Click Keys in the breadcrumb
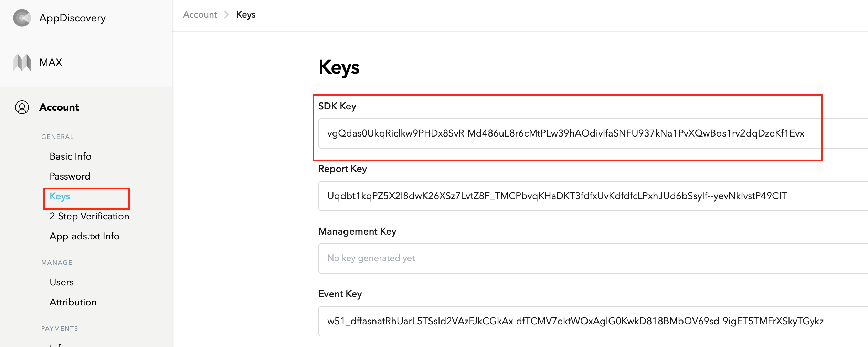This screenshot has height=347, width=868. [246, 15]
